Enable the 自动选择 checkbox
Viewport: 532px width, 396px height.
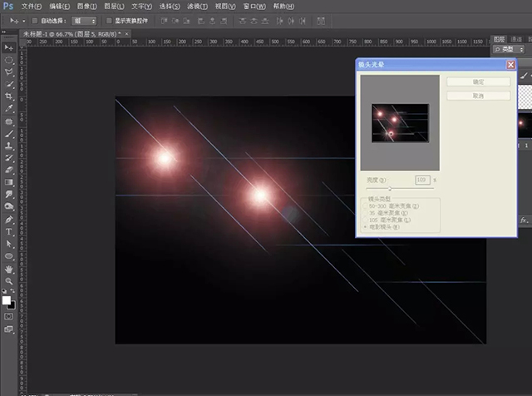click(x=34, y=20)
